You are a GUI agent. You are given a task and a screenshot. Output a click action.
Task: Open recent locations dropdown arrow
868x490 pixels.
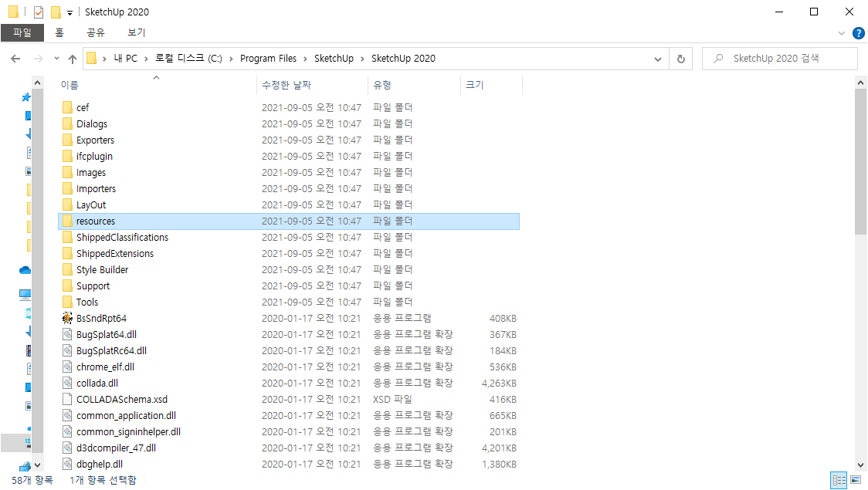click(56, 59)
